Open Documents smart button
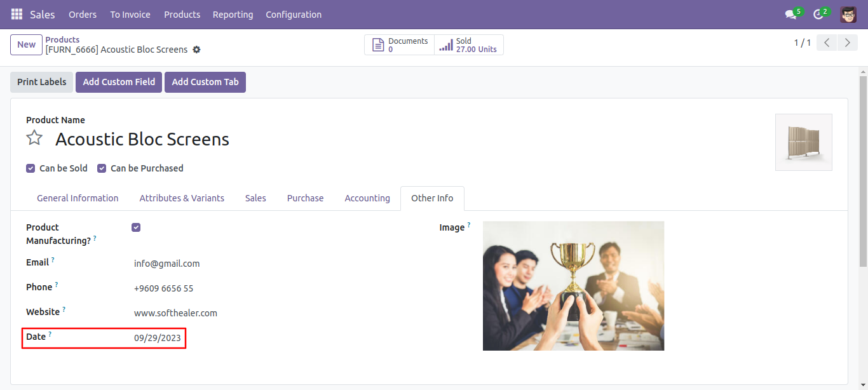This screenshot has width=868, height=390. coord(400,45)
